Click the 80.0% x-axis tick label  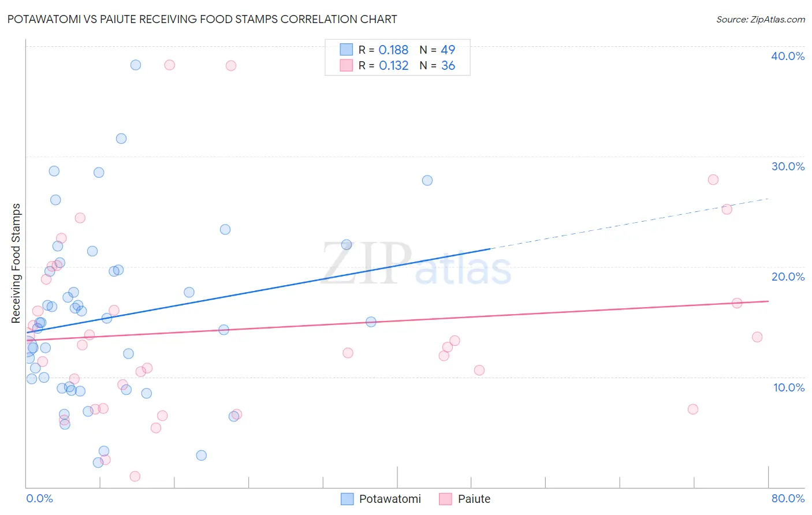coord(788,498)
